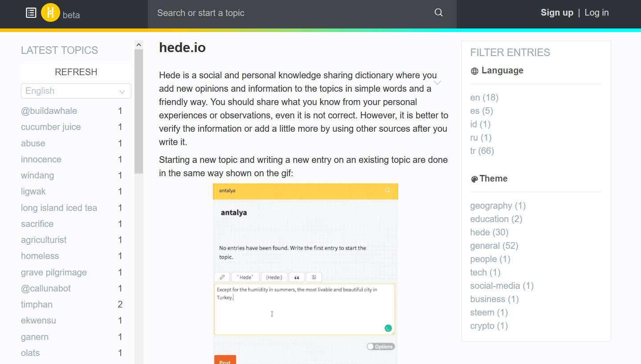The image size is (641, 364).
Task: Open the agriculturist topic
Action: pos(44,240)
